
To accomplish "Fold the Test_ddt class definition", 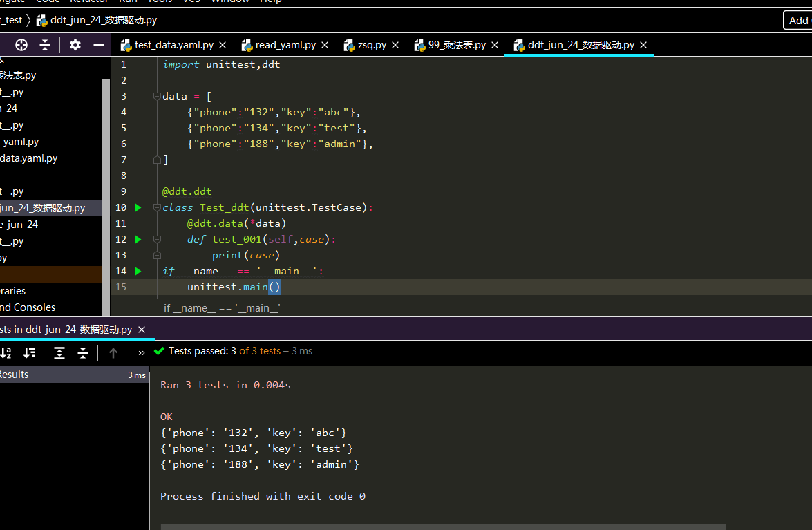I will pos(157,207).
